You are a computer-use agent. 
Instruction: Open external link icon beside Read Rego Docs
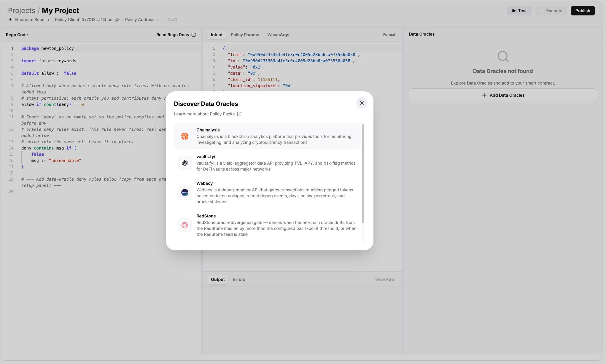(194, 35)
